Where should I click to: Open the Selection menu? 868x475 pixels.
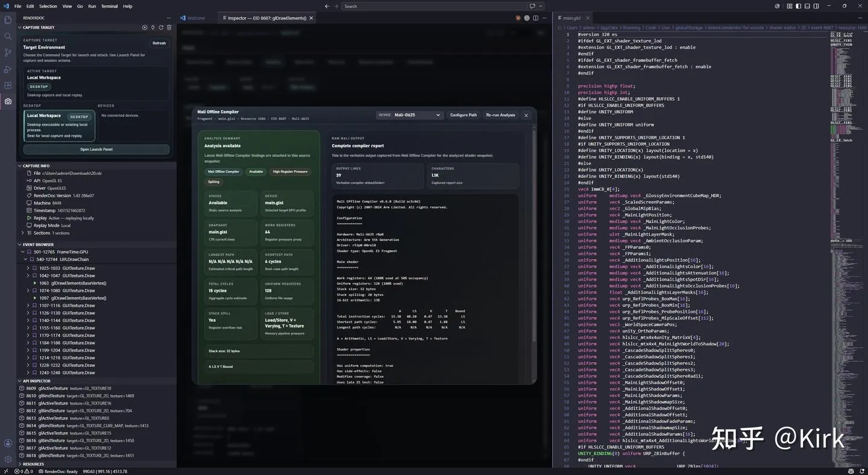(48, 6)
